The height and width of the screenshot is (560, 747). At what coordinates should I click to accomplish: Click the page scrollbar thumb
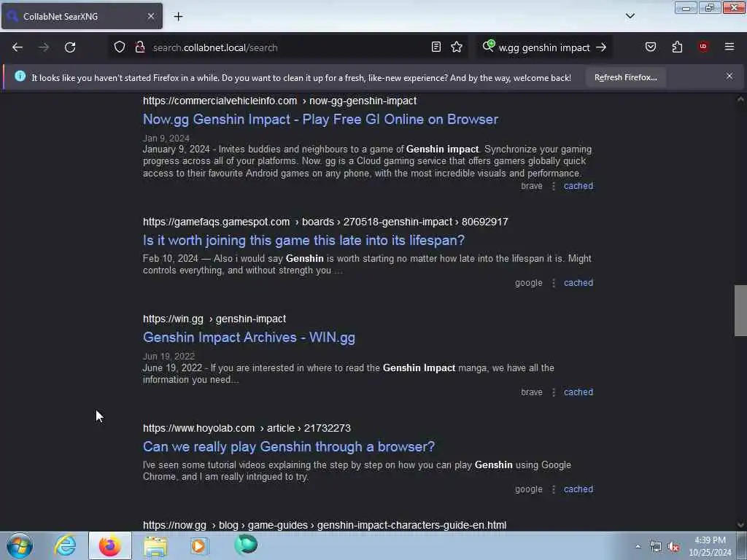(740, 311)
